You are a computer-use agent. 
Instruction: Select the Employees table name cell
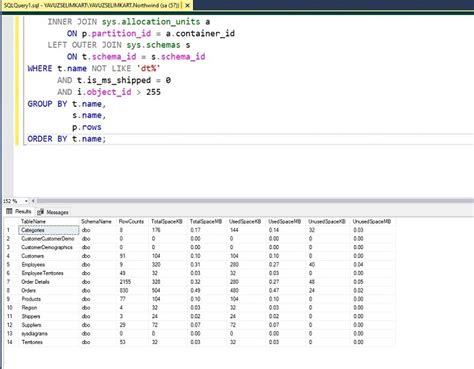[x=49, y=265]
